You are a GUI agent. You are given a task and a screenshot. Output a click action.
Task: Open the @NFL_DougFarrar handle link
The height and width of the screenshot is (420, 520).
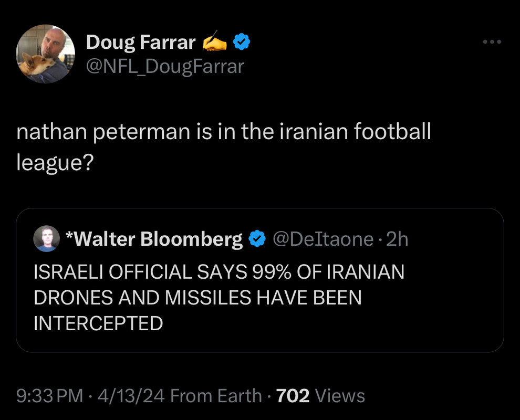165,66
